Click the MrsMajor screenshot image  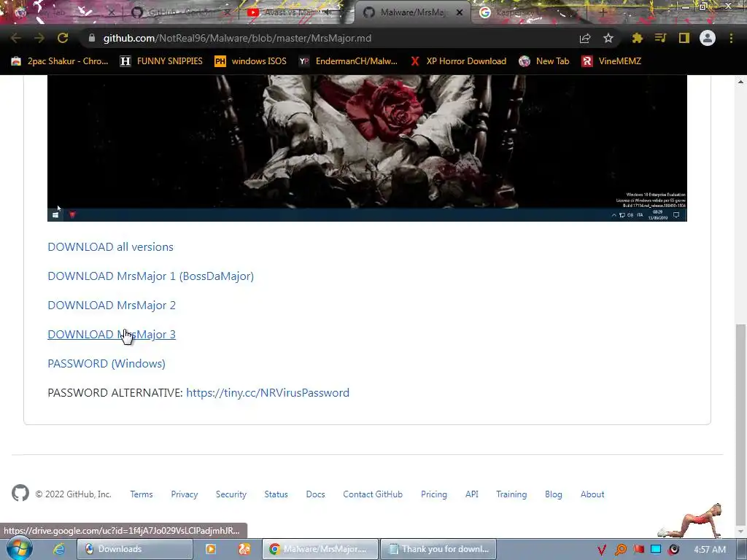(367, 148)
